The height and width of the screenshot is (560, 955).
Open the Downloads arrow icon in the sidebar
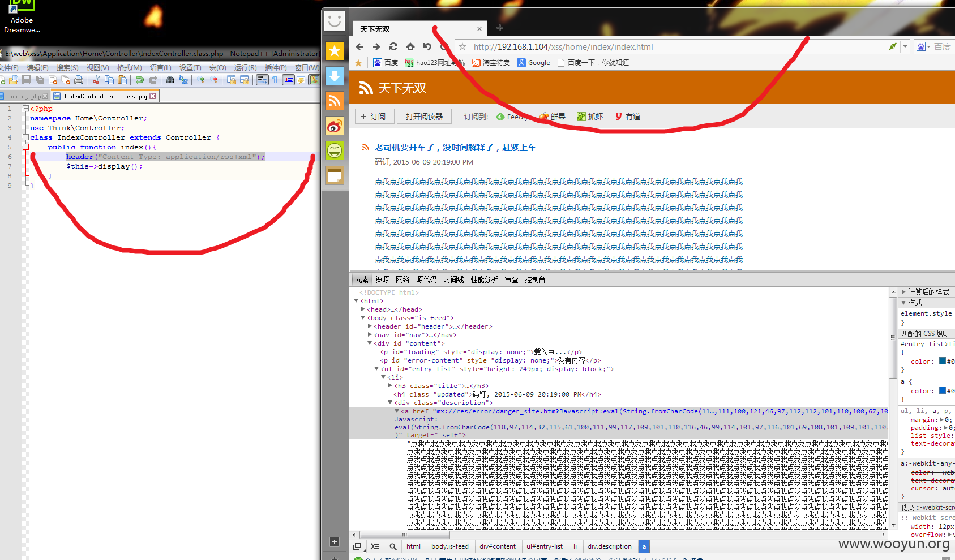[335, 76]
